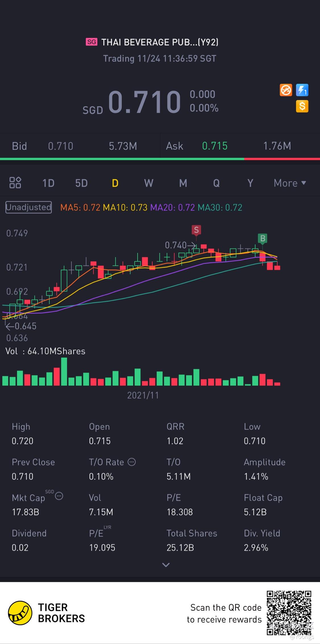Tap the Dividend value 0.02
The width and height of the screenshot is (320, 644).
[20, 548]
